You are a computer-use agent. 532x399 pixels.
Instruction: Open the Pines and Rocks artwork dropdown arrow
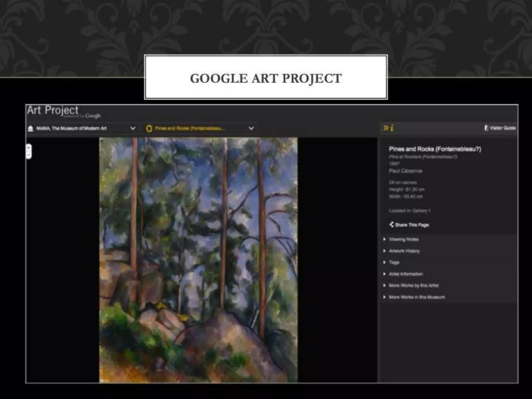tap(251, 128)
